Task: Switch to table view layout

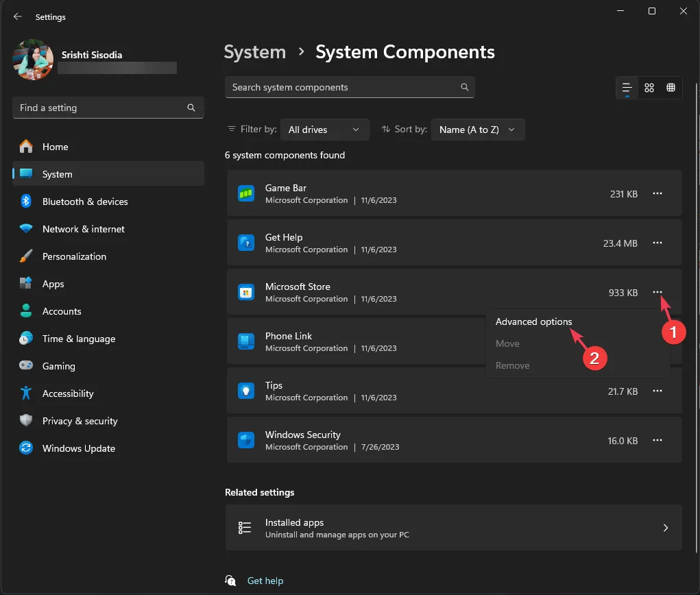Action: [671, 88]
